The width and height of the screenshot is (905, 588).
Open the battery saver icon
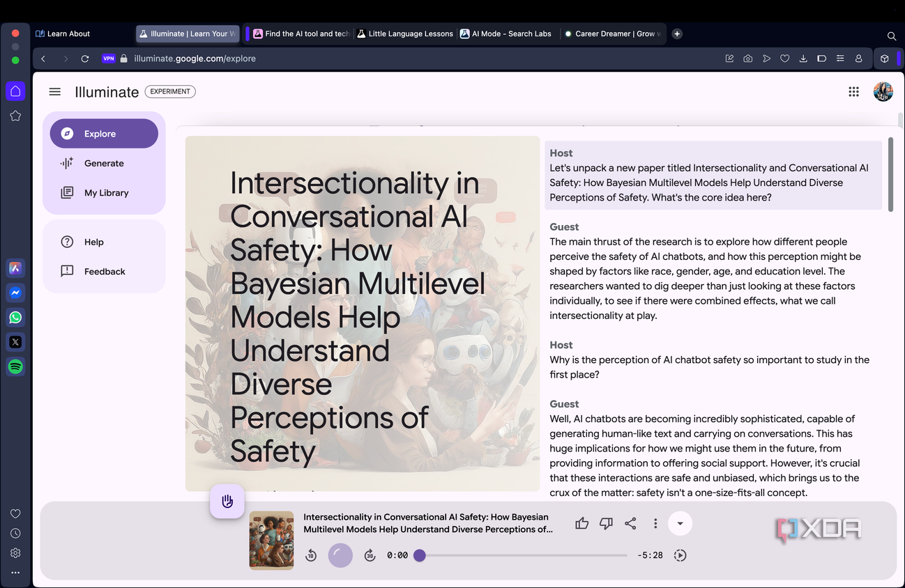(x=822, y=59)
